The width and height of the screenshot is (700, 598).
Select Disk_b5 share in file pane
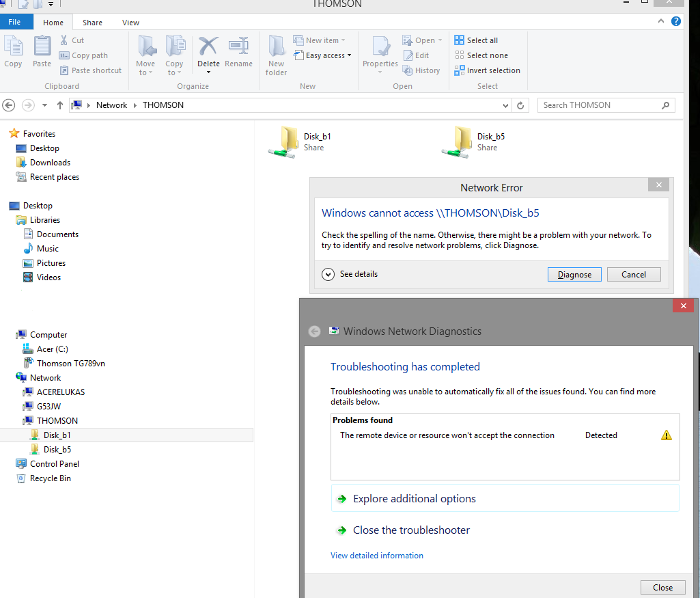(473, 142)
